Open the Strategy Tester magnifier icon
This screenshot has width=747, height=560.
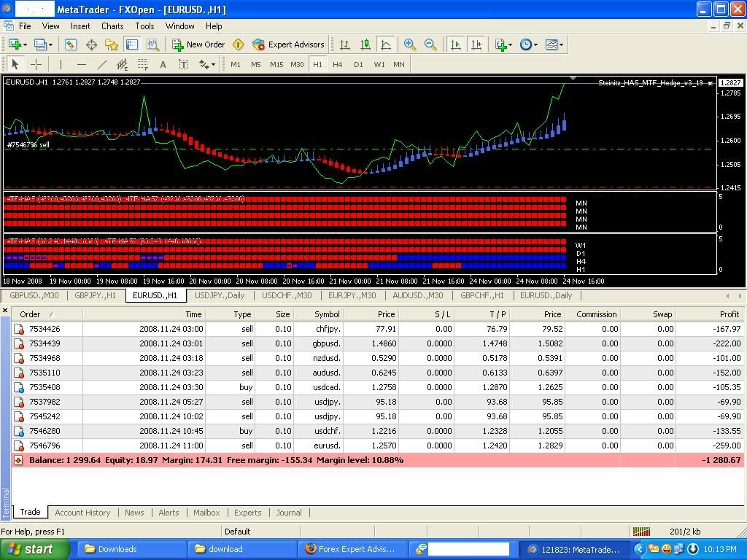point(152,44)
